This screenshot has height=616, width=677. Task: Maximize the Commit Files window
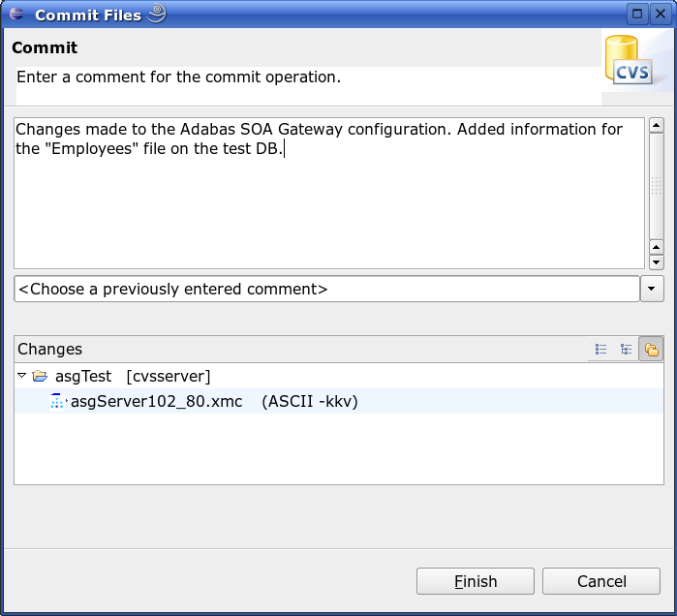637,14
